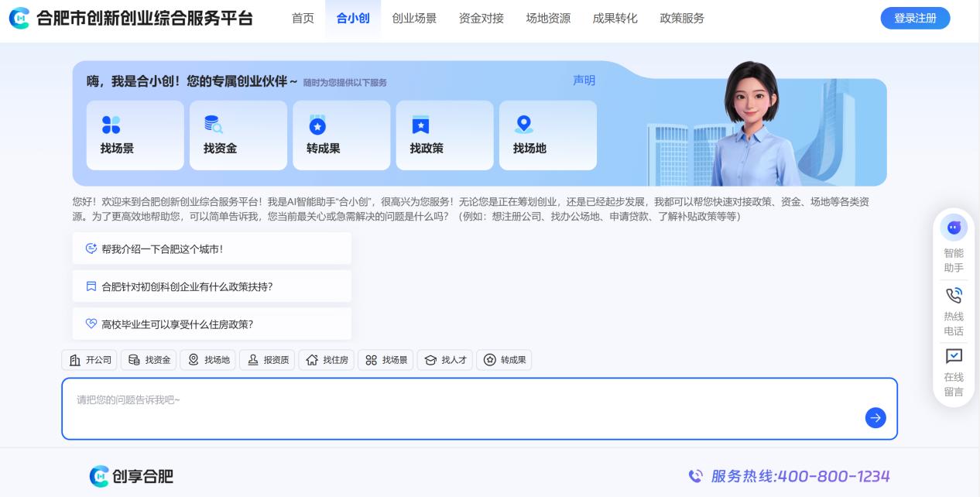Go to the 首页 navigation tab

coord(303,19)
